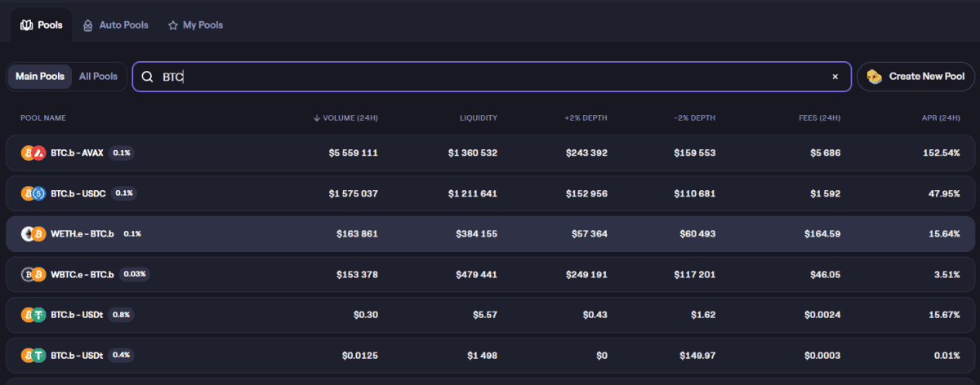Click -2% depth value $149.97

pyautogui.click(x=697, y=355)
